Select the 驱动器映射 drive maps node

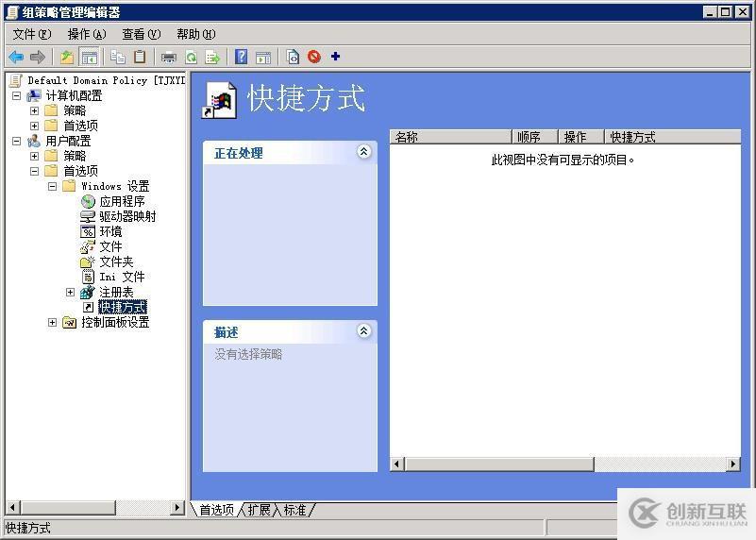click(x=127, y=216)
